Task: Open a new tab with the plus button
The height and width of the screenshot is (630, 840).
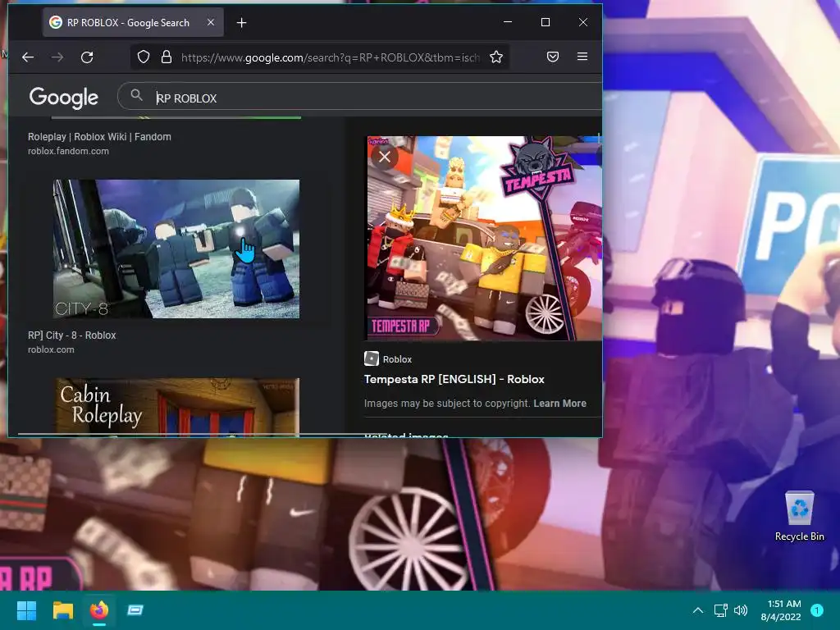Action: pyautogui.click(x=242, y=22)
